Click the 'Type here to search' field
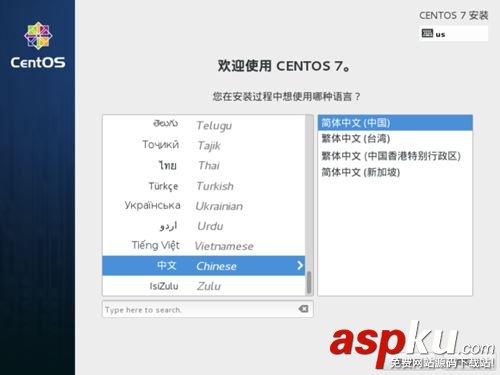Image resolution: width=500 pixels, height=375 pixels. 207,309
